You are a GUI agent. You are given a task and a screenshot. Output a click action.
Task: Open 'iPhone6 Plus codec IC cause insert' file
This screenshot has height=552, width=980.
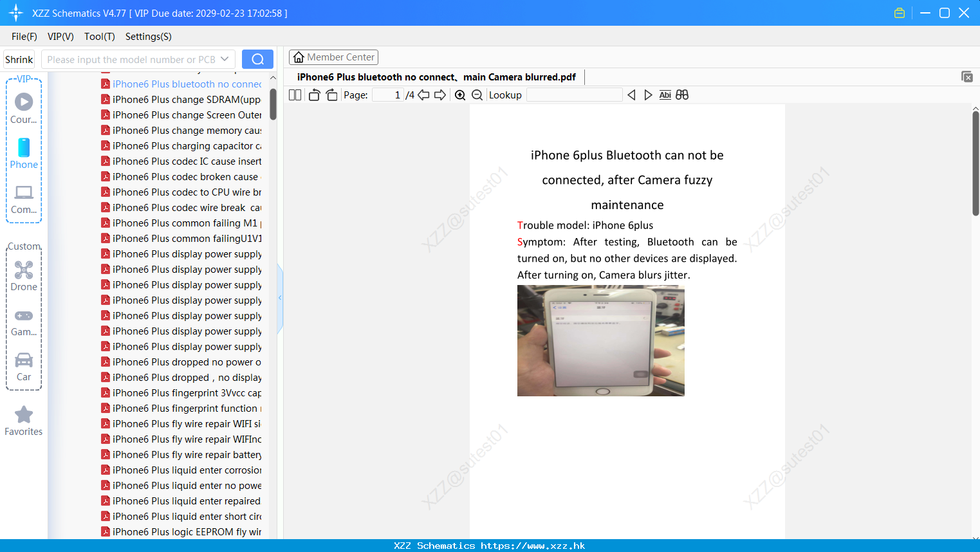pyautogui.click(x=181, y=161)
